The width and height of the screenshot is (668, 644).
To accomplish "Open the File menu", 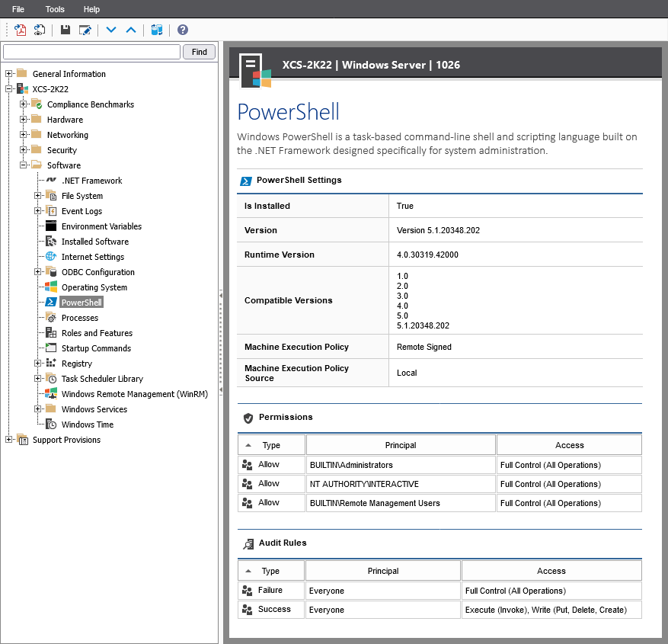I will 18,9.
